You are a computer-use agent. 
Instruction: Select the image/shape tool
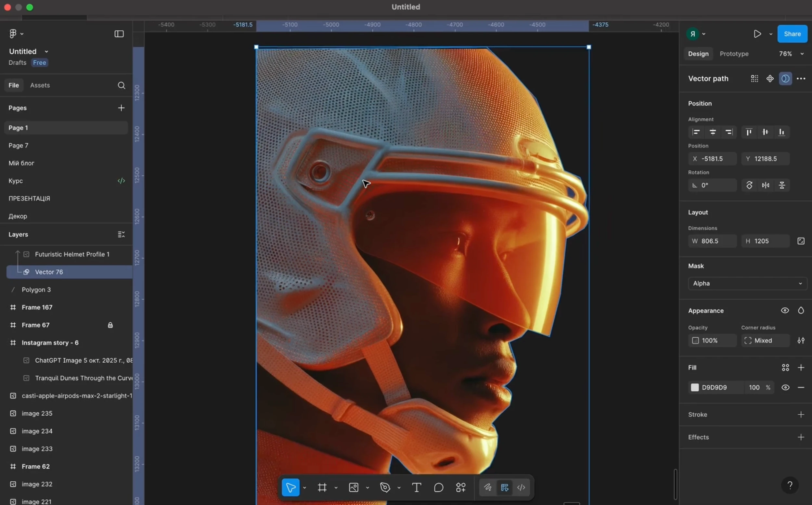[354, 487]
